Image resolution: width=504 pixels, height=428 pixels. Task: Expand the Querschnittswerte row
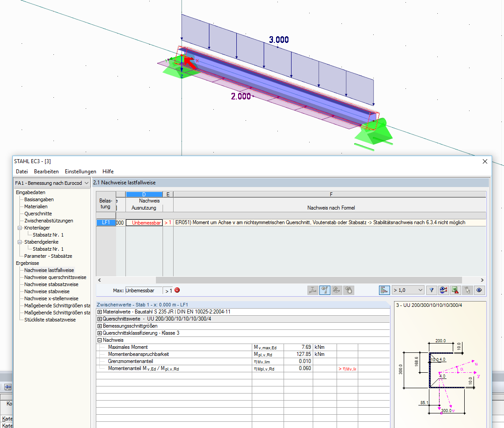[x=100, y=319]
